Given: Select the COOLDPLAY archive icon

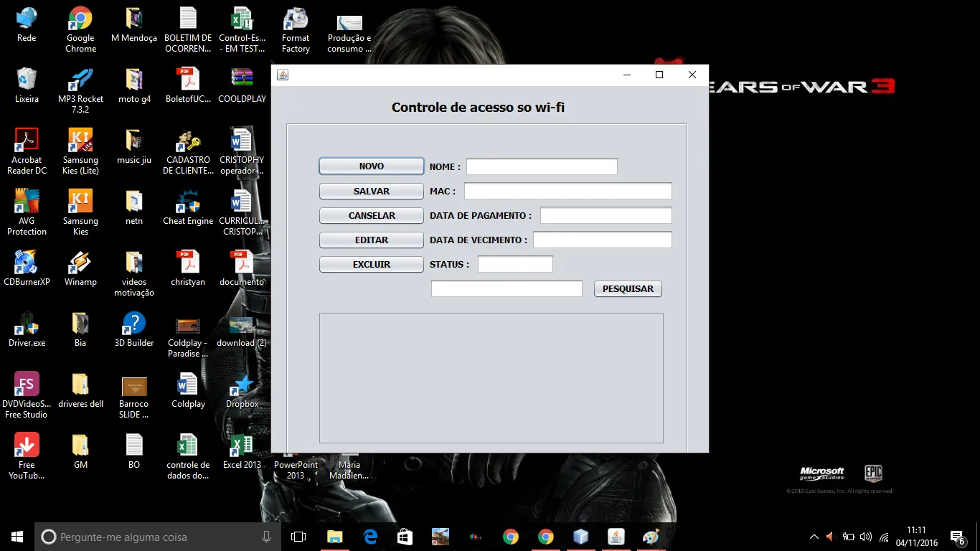Looking at the screenshot, I should pyautogui.click(x=242, y=87).
